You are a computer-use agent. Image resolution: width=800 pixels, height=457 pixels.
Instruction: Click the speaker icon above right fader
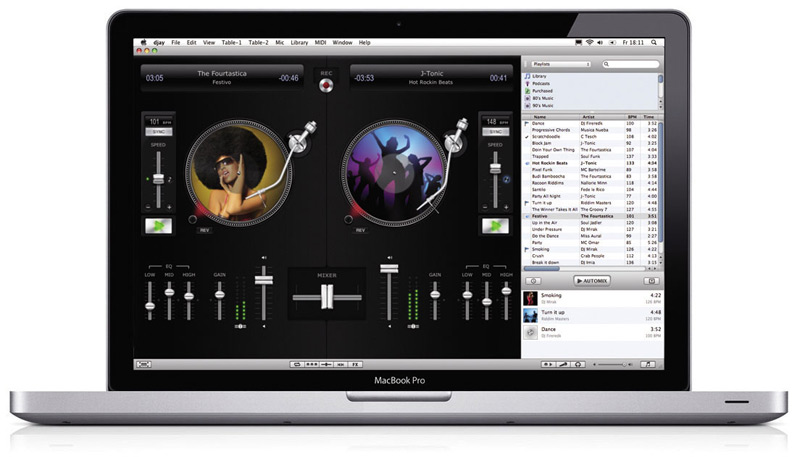click(389, 258)
